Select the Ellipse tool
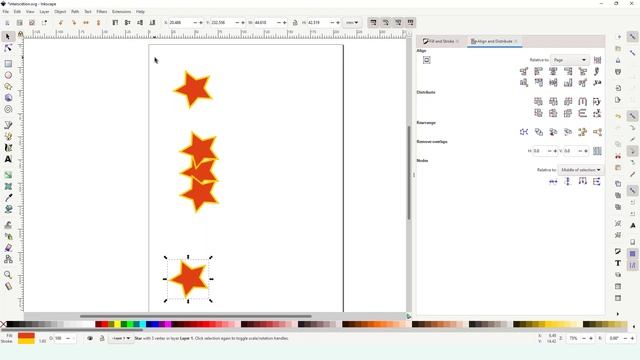 tap(8, 75)
